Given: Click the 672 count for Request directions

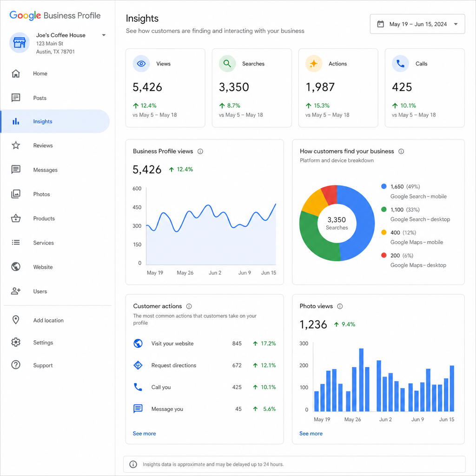Looking at the screenshot, I should (x=237, y=365).
